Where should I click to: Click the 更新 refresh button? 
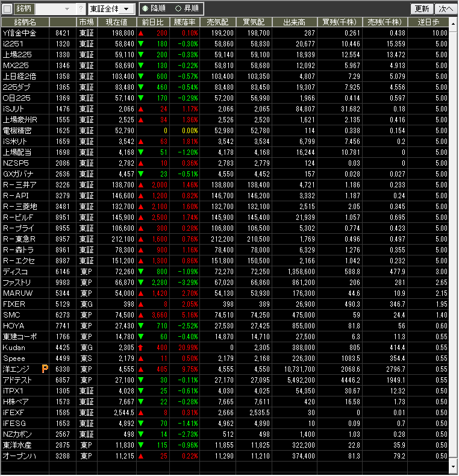[422, 9]
